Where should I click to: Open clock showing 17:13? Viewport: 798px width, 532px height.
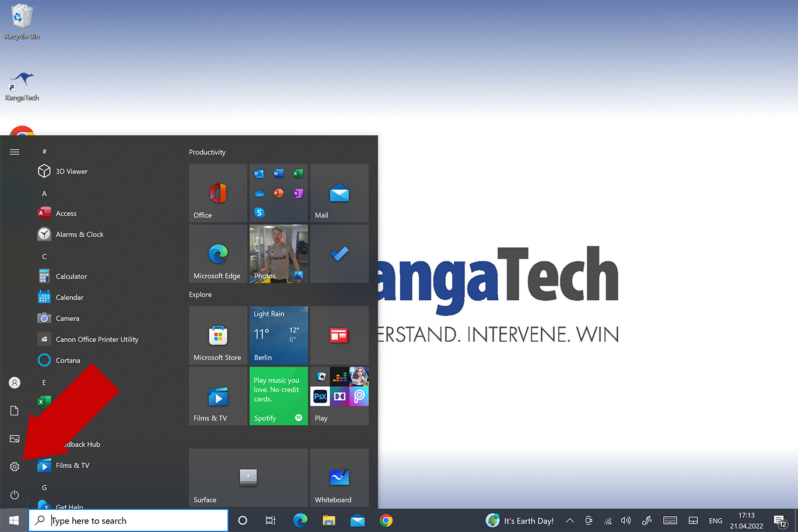point(747,520)
